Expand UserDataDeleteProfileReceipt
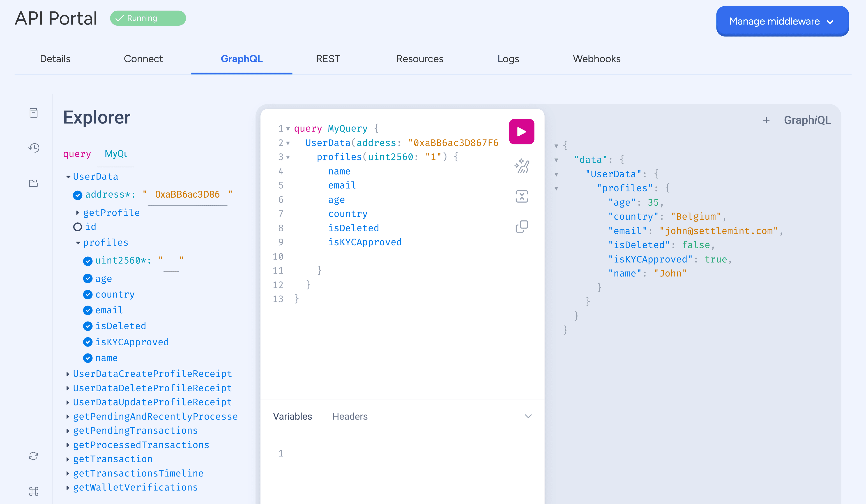 tap(68, 388)
